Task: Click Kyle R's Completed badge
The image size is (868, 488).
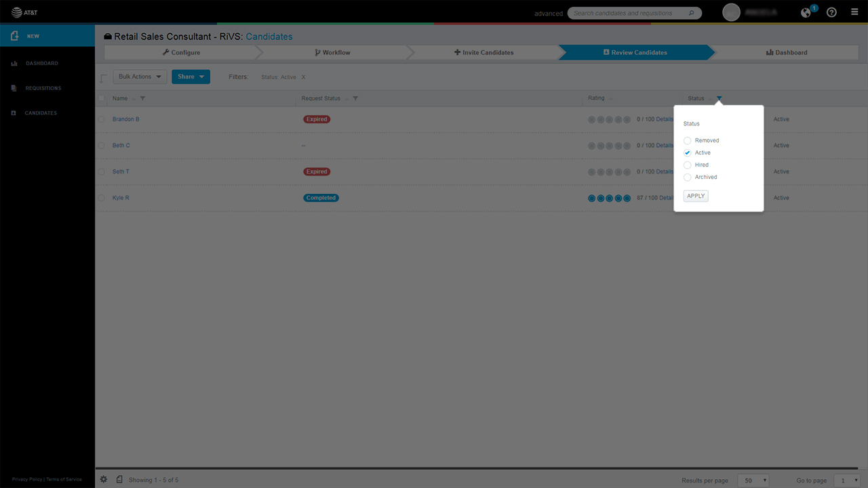Action: (x=321, y=198)
